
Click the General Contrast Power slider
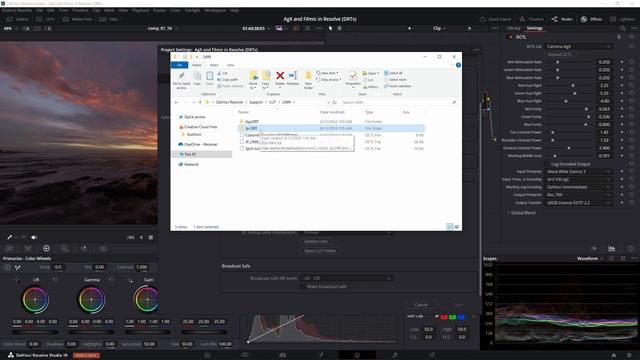pos(569,148)
